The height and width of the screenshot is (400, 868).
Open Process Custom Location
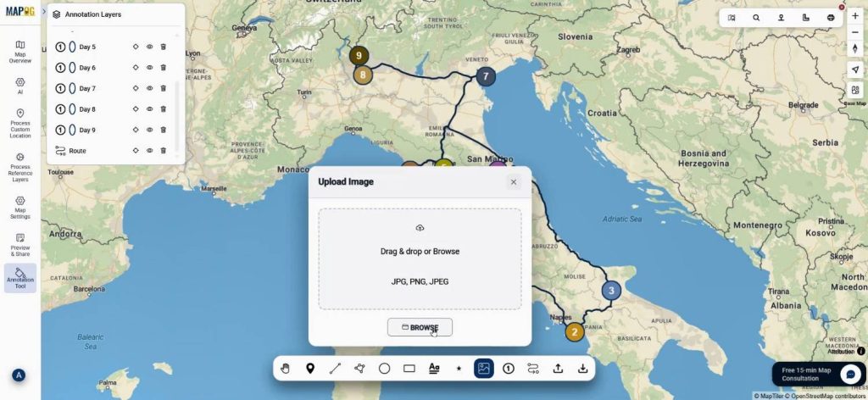(20, 124)
